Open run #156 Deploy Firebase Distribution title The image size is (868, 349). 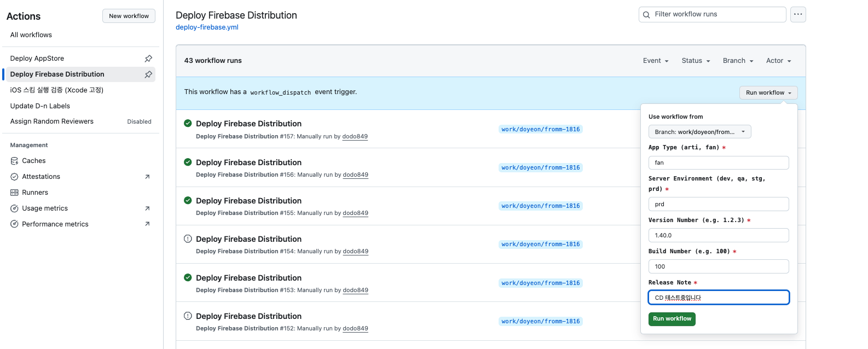click(x=248, y=162)
